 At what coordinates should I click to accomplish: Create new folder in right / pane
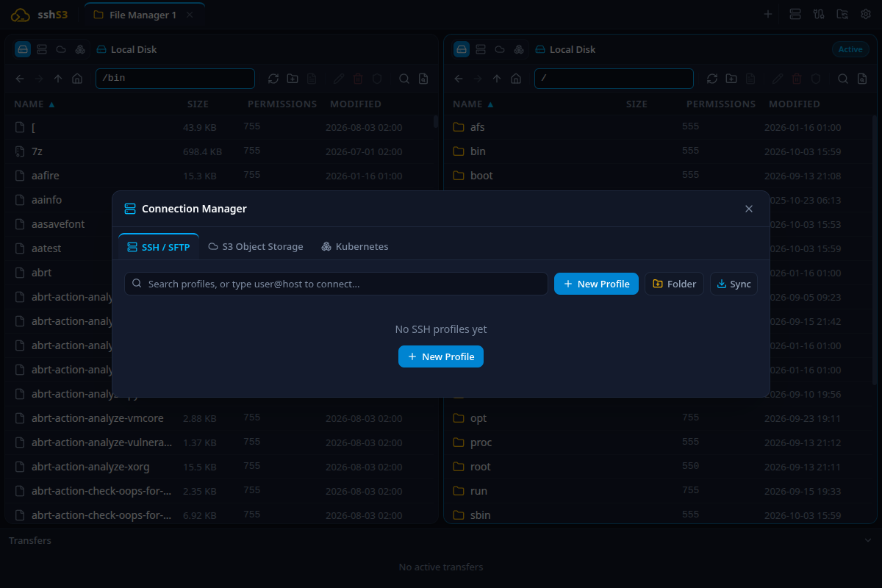click(731, 79)
